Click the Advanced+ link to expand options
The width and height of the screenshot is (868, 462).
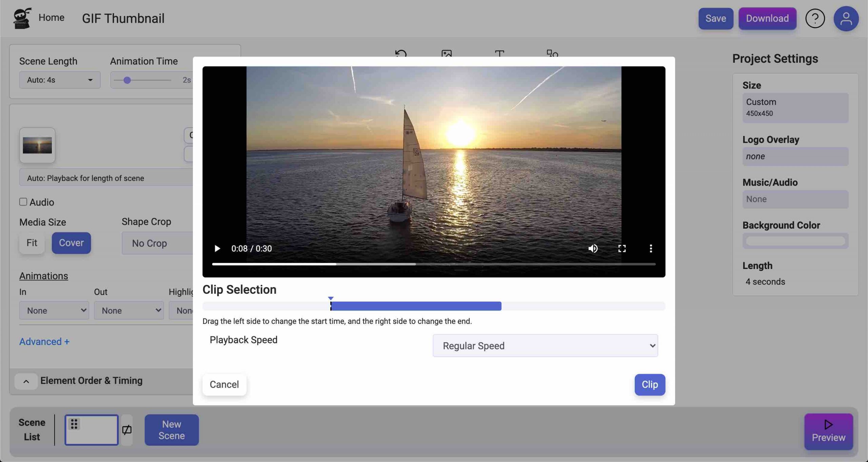coord(44,341)
